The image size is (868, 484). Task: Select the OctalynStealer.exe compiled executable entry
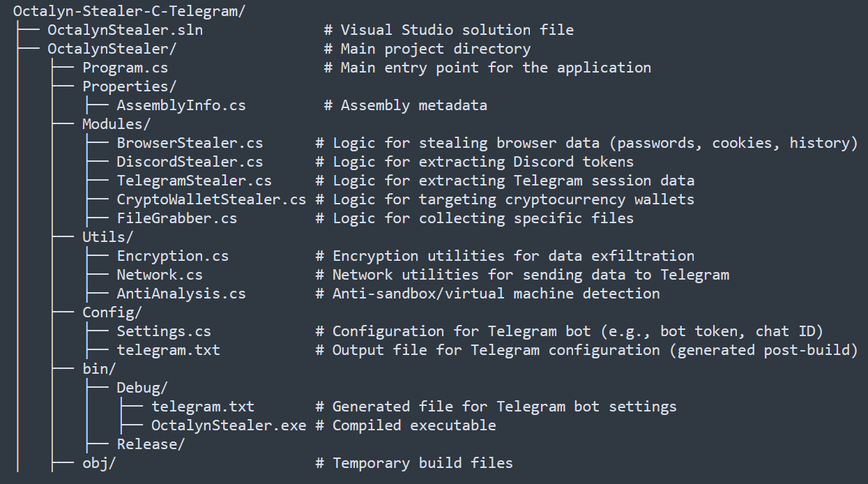coord(228,425)
